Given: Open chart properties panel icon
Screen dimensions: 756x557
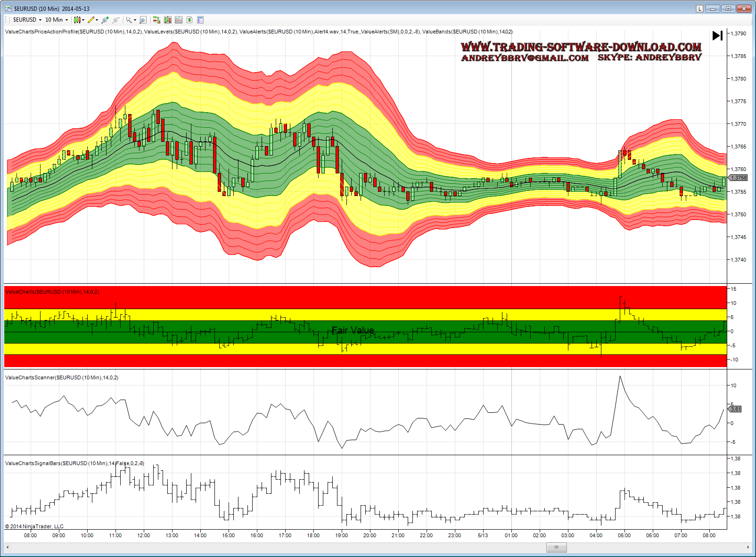Looking at the screenshot, I should [x=200, y=20].
